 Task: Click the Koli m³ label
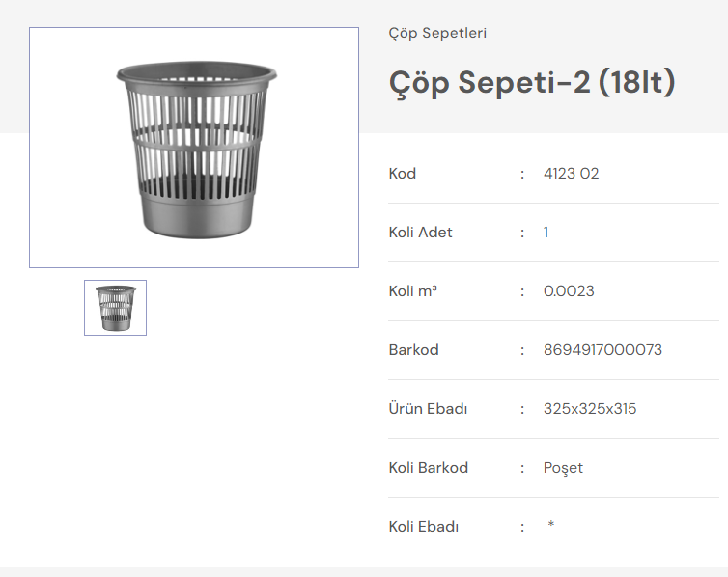[x=413, y=291]
